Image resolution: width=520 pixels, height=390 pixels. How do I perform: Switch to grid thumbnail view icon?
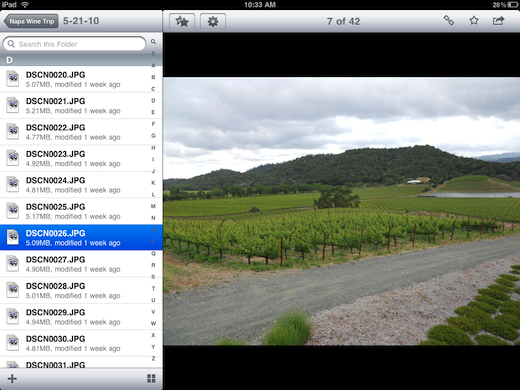(x=151, y=378)
